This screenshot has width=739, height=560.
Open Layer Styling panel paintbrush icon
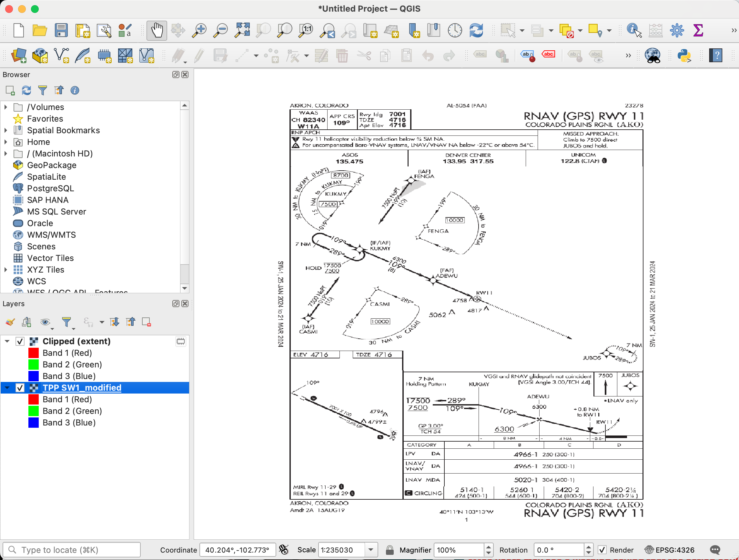10,322
